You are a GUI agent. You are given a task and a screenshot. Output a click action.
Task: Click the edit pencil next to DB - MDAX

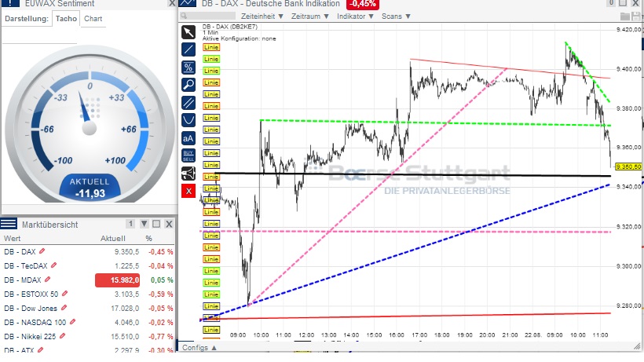(48, 280)
